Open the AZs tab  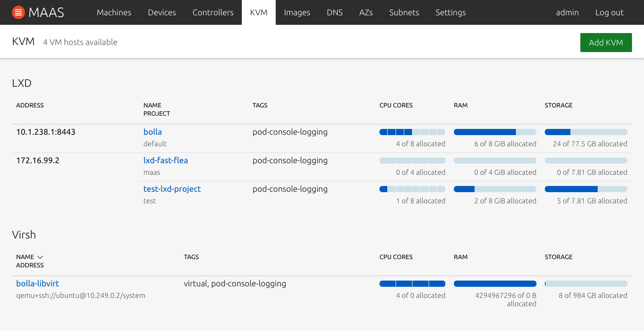click(x=366, y=12)
